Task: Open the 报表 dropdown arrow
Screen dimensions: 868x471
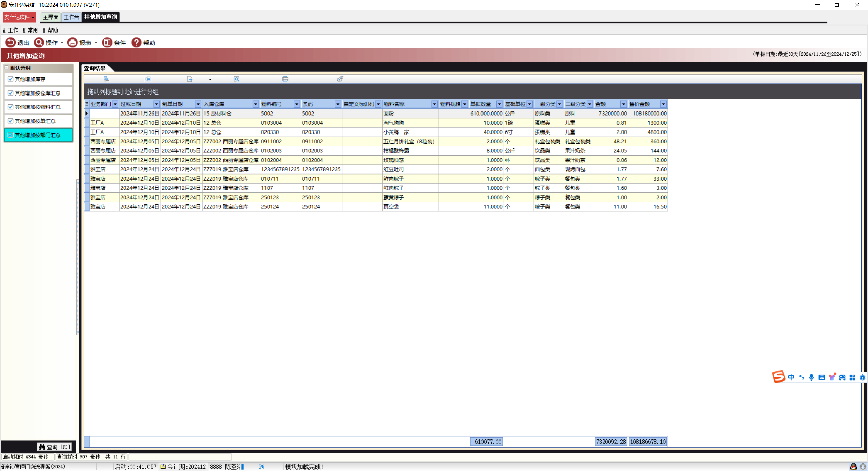Action: tap(96, 43)
